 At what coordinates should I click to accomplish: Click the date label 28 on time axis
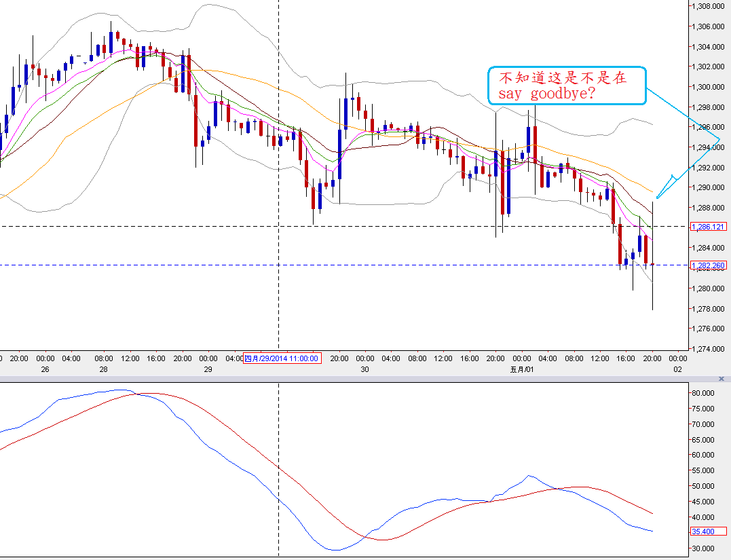(x=103, y=369)
